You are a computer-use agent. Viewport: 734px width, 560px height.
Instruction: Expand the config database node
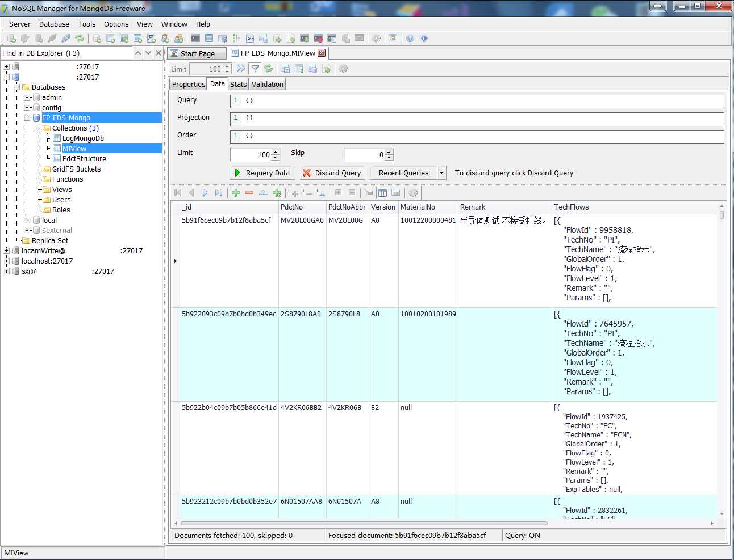point(28,107)
